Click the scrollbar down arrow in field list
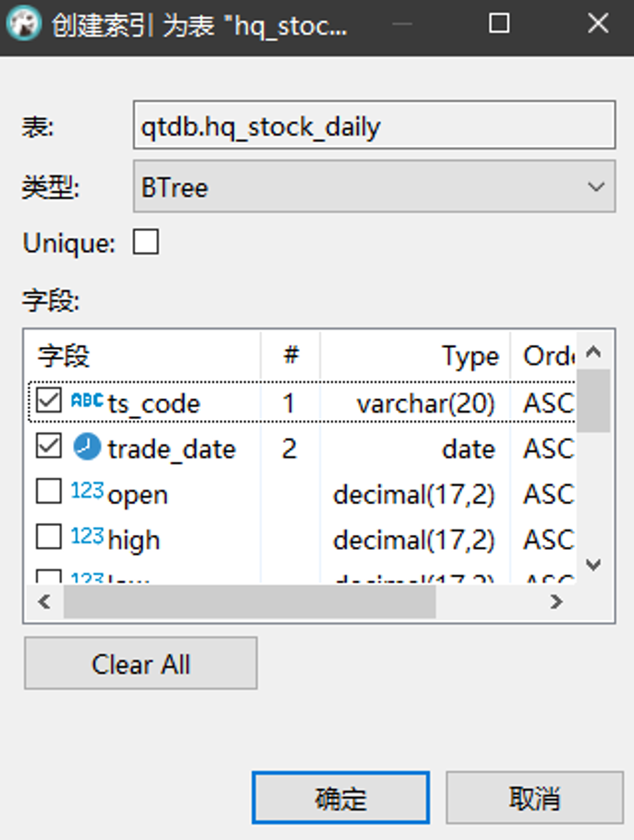Screen dimensions: 634x840 pyautogui.click(x=594, y=562)
